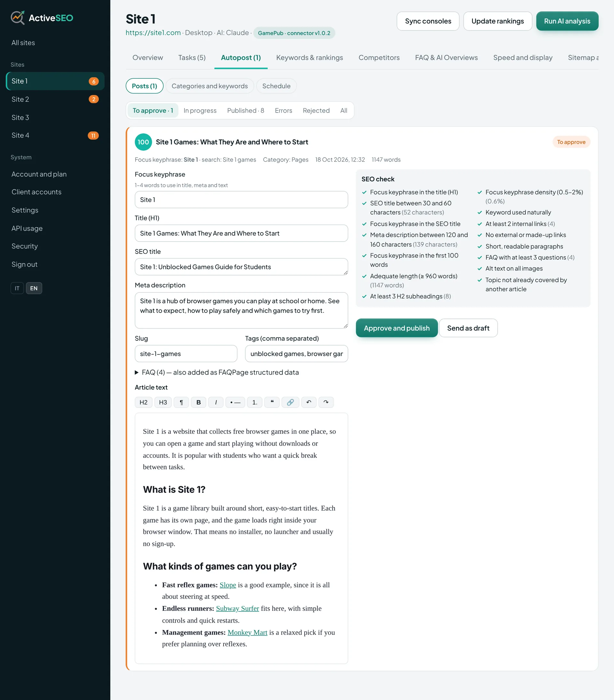Toggle italic formatting in article editor

[x=216, y=402]
